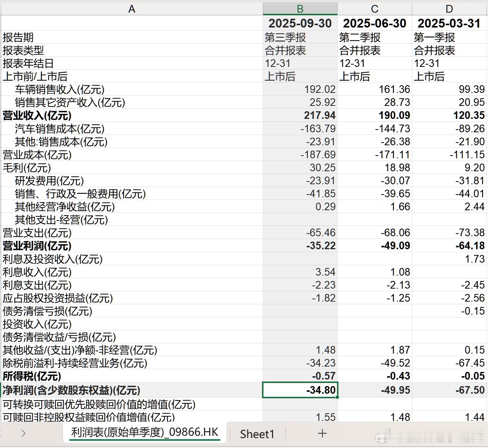Click the 债务清偿亏损(亿元) label
This screenshot has height=448, width=488.
(47, 311)
